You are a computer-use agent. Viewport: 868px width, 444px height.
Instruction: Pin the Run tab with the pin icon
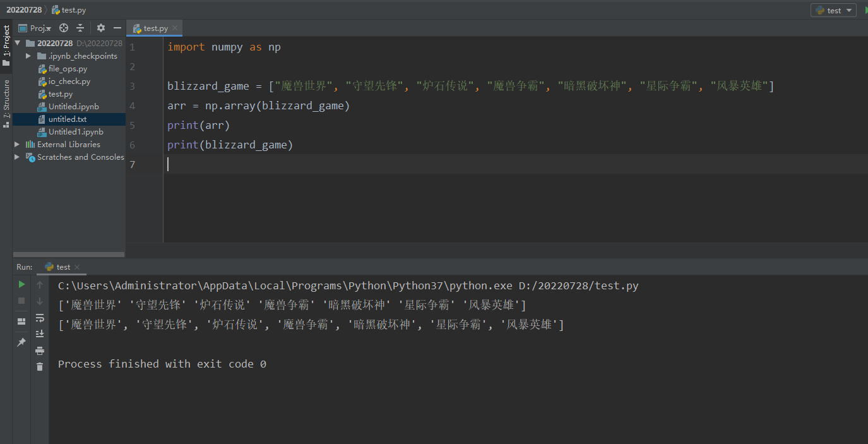click(21, 342)
